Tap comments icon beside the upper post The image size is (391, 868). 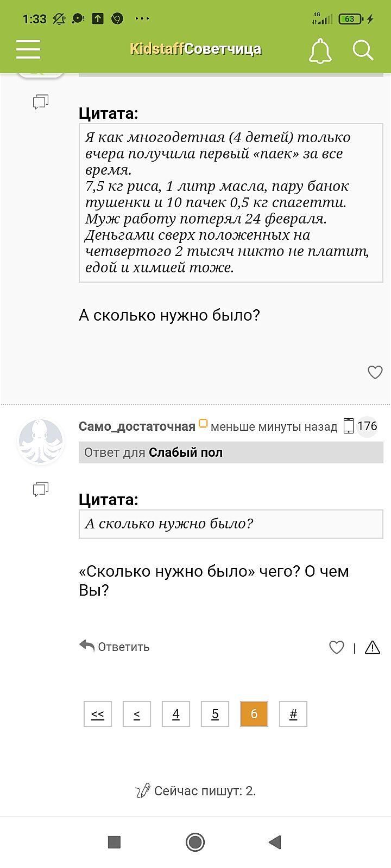[x=41, y=102]
